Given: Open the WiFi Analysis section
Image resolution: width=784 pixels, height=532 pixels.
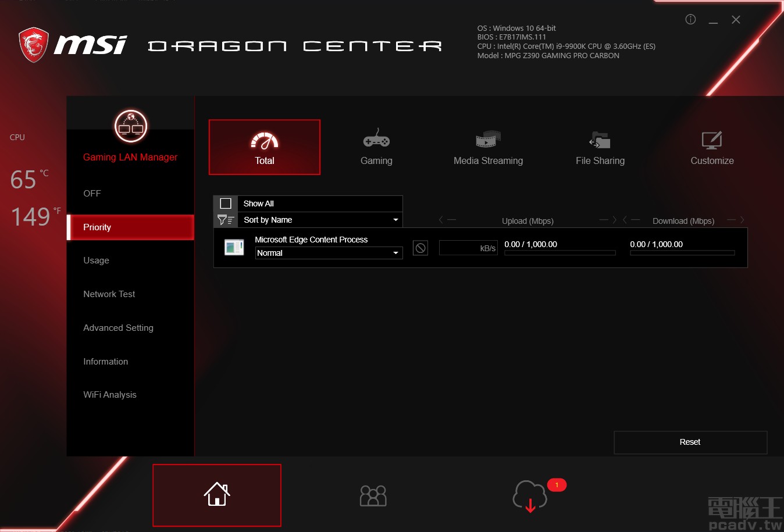Looking at the screenshot, I should [109, 394].
